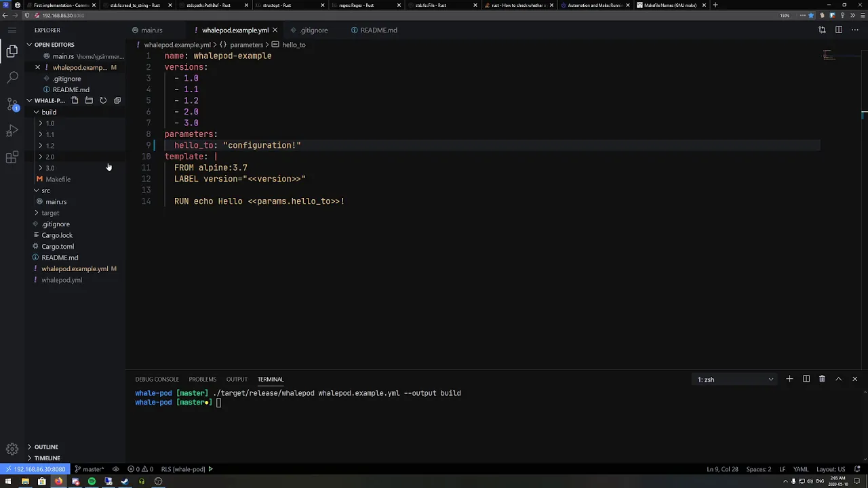Open the Run and Debug view
868x488 pixels.
coord(12,131)
